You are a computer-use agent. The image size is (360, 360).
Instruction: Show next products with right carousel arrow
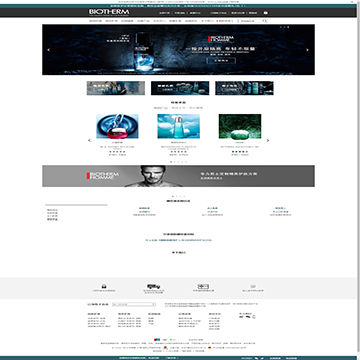pyautogui.click(x=268, y=140)
